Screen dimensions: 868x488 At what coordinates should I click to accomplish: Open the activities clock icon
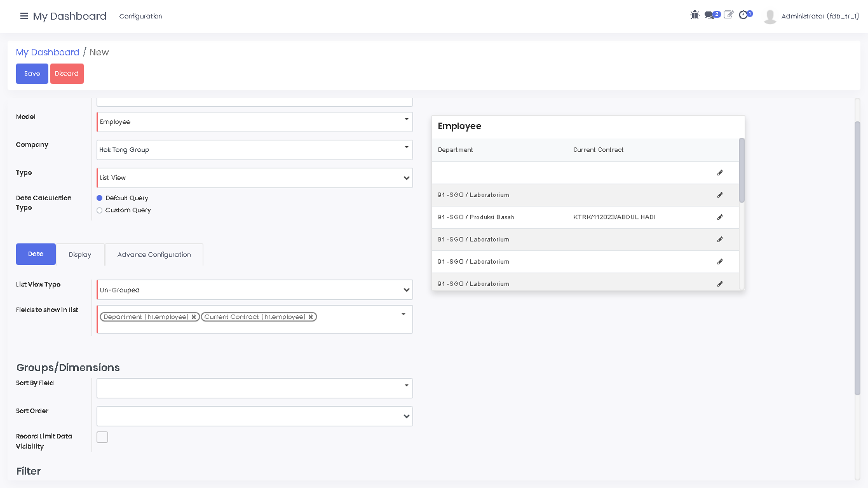click(743, 15)
